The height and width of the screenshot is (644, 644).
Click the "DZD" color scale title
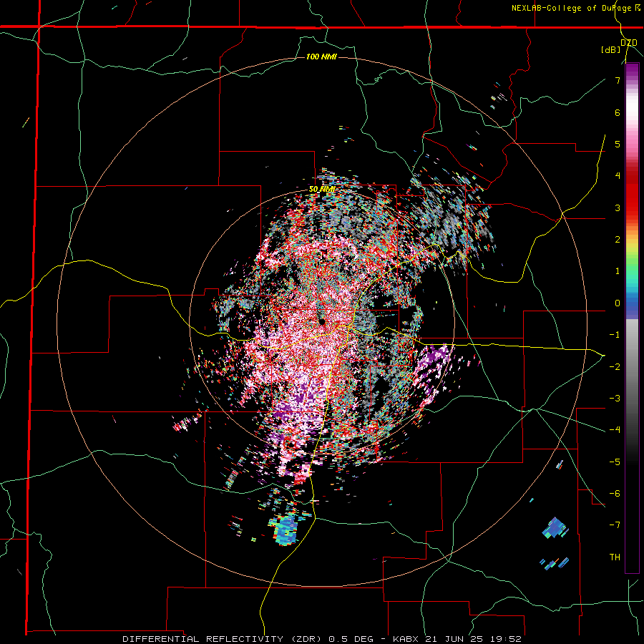(x=629, y=42)
